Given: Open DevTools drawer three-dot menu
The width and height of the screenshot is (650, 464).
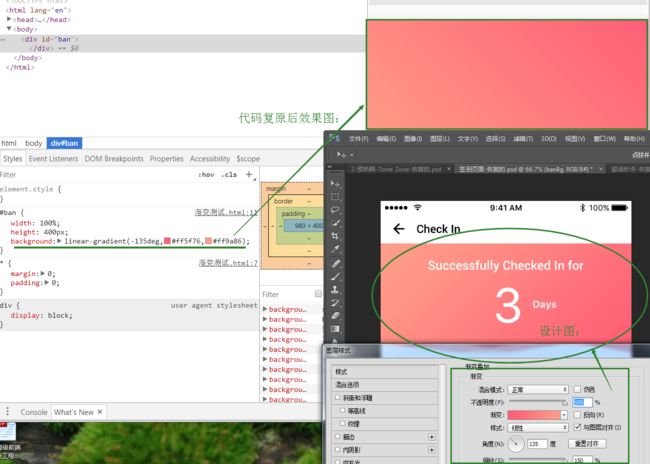Looking at the screenshot, I should [x=7, y=411].
